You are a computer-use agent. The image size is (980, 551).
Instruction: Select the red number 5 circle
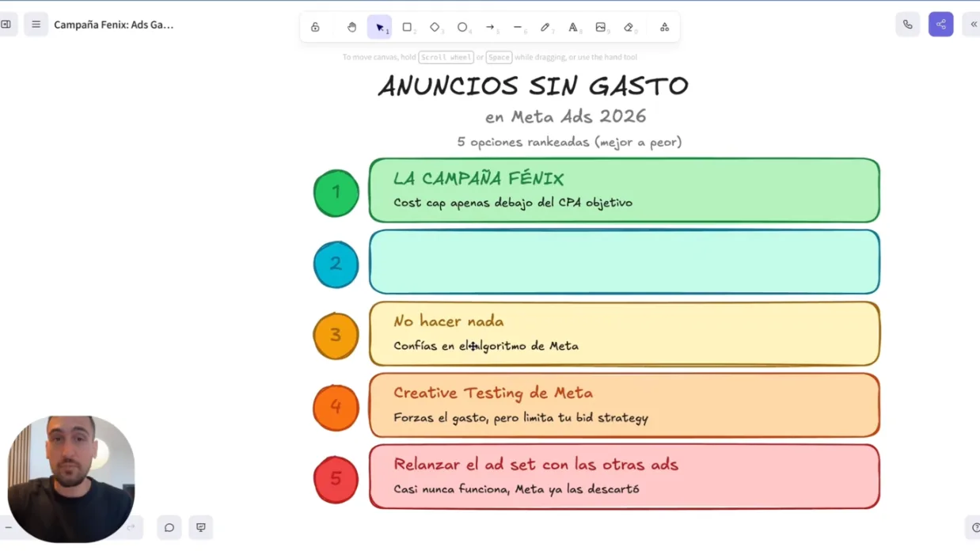336,479
